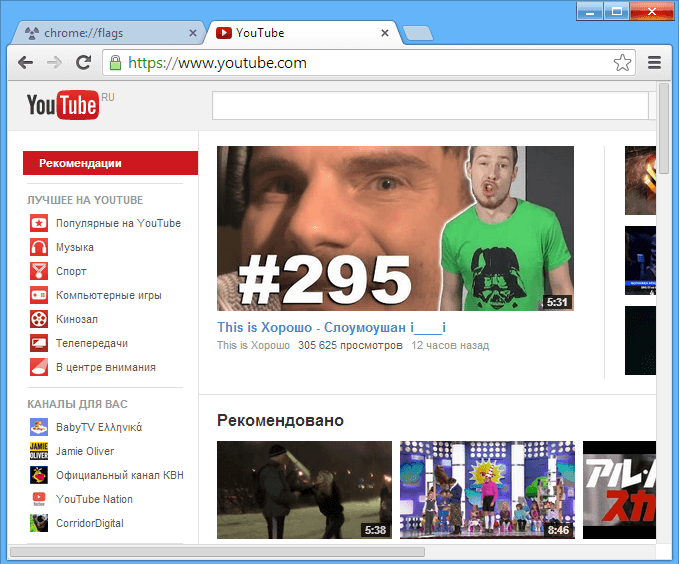679x564 pixels.
Task: Click the Спорт trophy icon
Action: pos(39,271)
